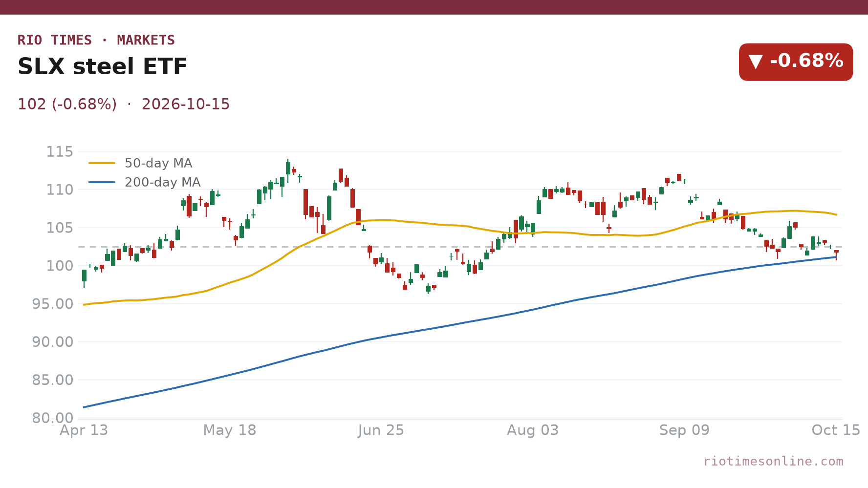Click the white -0.68% text in the red badge
This screenshot has height=488, width=868.
click(x=807, y=61)
